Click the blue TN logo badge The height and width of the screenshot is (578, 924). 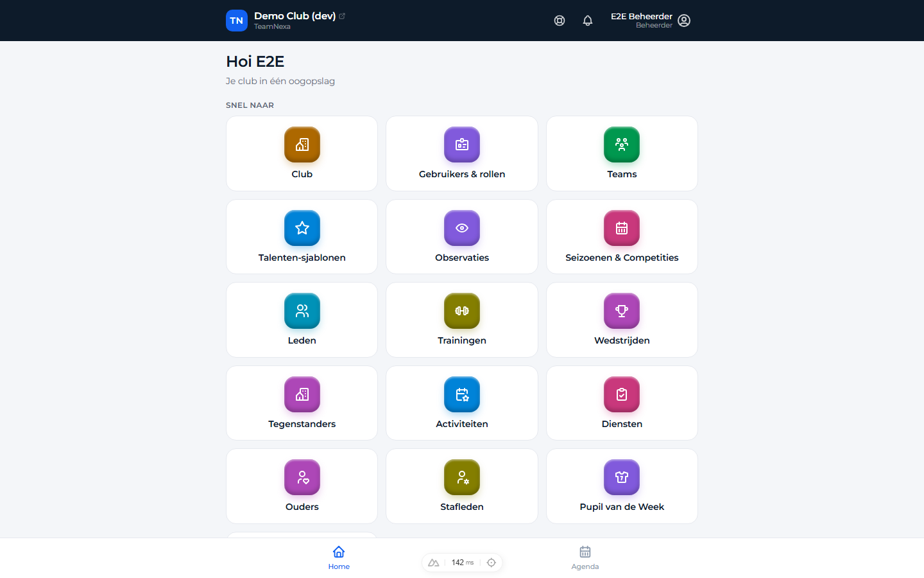point(237,21)
